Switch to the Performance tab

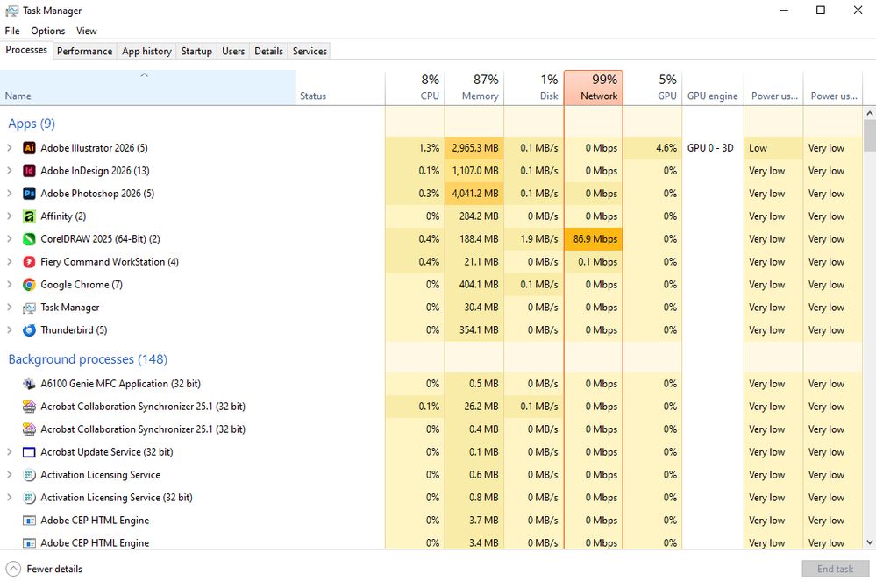[x=84, y=51]
